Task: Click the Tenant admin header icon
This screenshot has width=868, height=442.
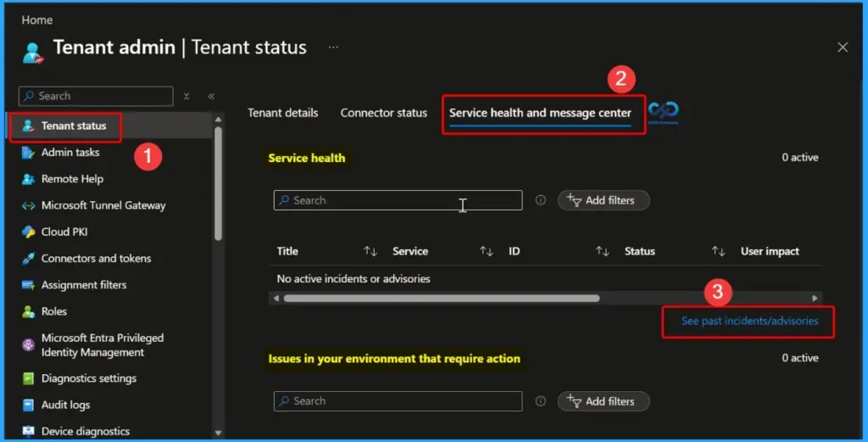Action: click(x=33, y=53)
